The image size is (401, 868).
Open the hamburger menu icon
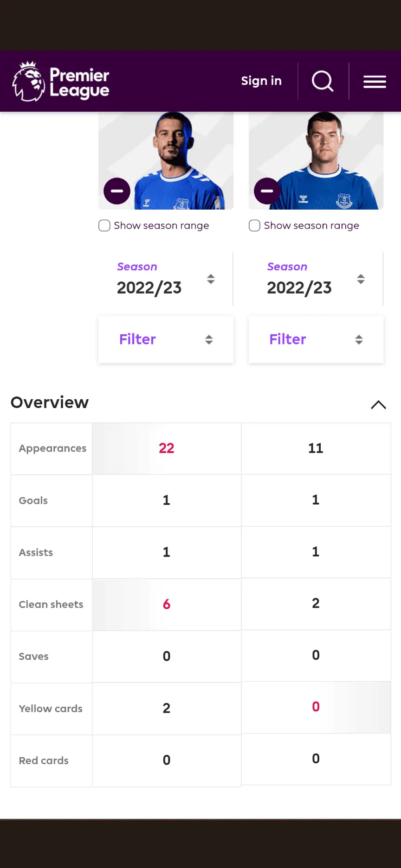[x=375, y=82]
